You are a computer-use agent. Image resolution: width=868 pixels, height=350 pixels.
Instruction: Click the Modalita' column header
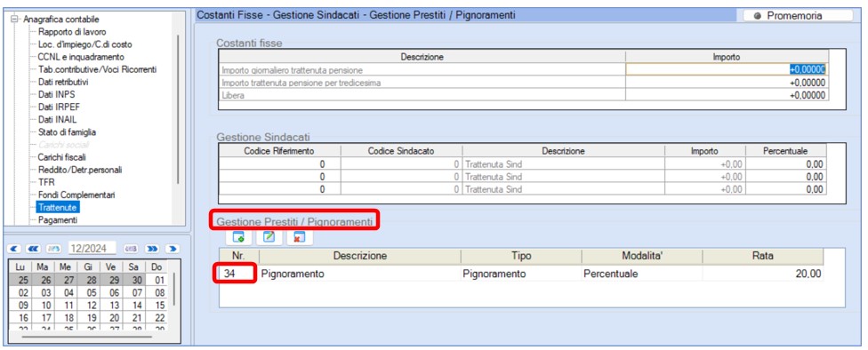click(x=641, y=256)
